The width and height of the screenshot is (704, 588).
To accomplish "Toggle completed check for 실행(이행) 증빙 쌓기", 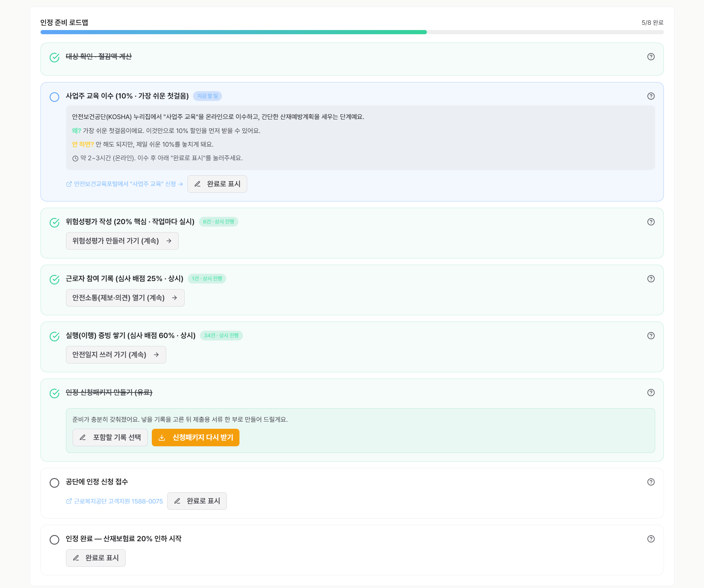I will pyautogui.click(x=54, y=336).
